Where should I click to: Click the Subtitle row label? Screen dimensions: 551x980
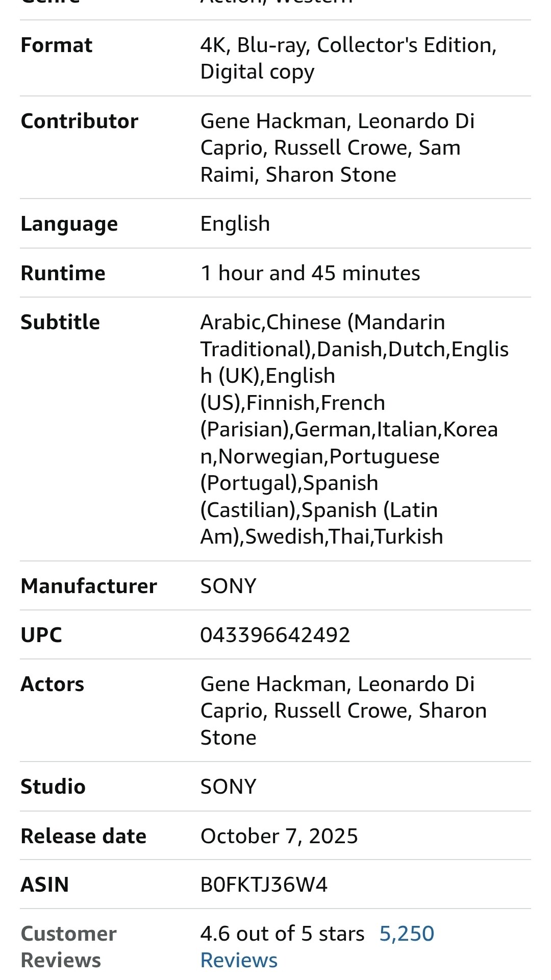point(60,323)
